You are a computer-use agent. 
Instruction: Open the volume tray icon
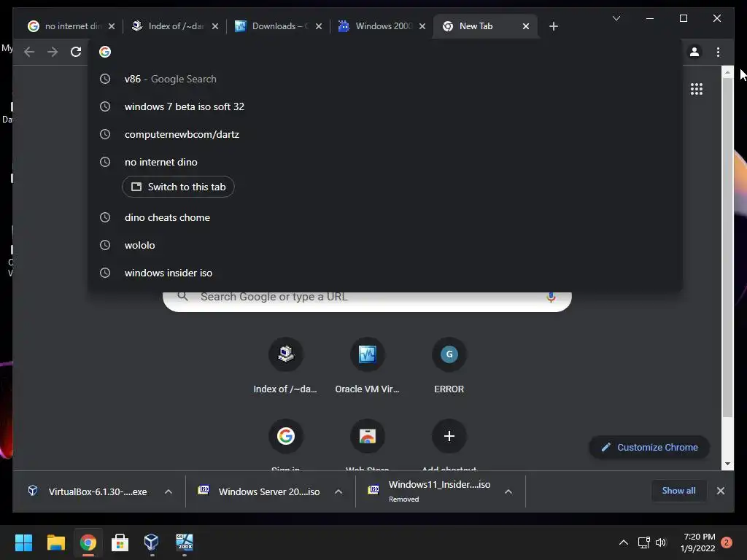pos(661,542)
